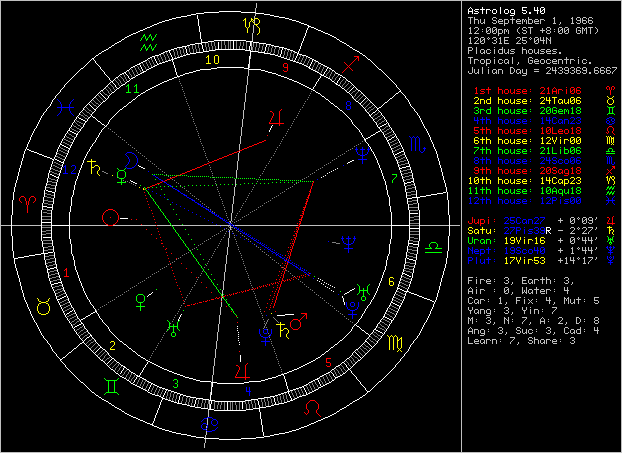
Task: Select the Moon crescent symbol inside the chart
Action: click(132, 158)
